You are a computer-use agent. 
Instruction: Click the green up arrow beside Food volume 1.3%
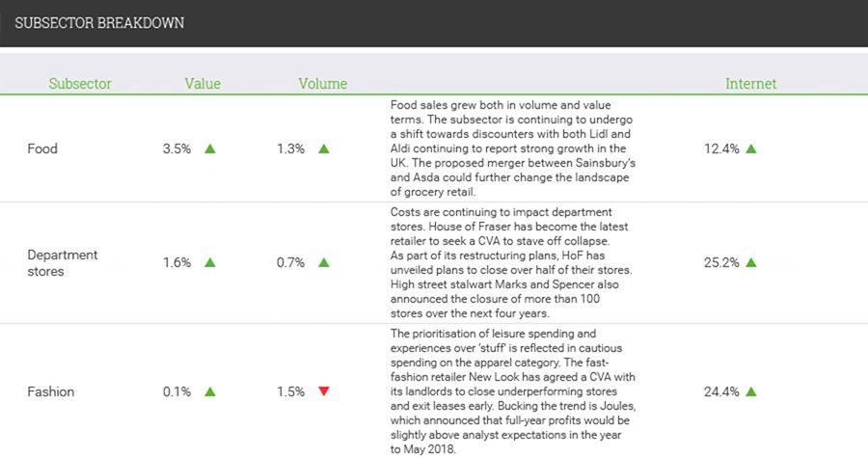(324, 148)
